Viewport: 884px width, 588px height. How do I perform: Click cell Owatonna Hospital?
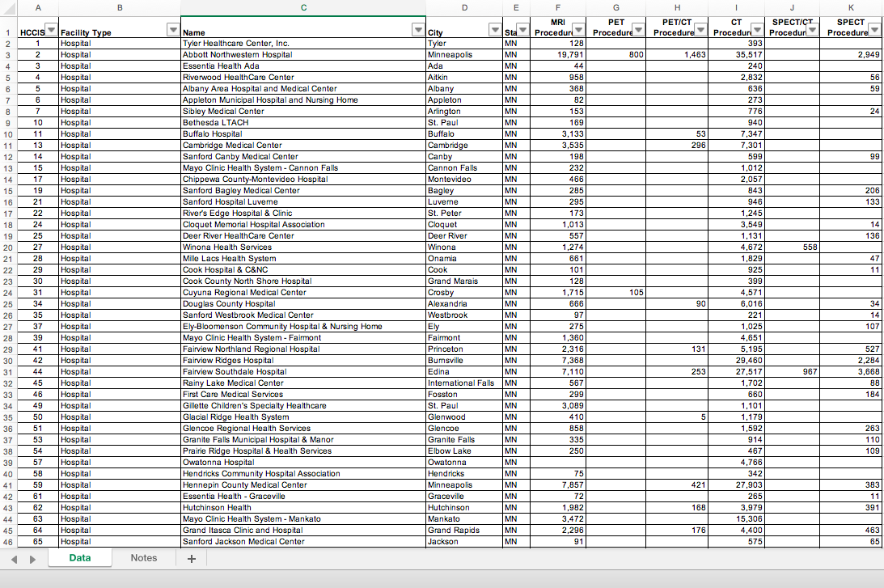(303, 462)
